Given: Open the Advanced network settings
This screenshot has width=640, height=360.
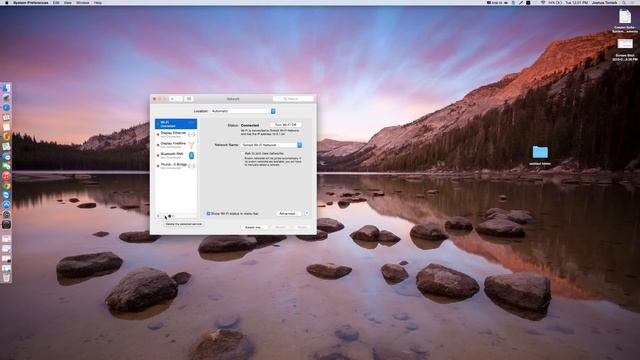Looking at the screenshot, I should point(288,213).
